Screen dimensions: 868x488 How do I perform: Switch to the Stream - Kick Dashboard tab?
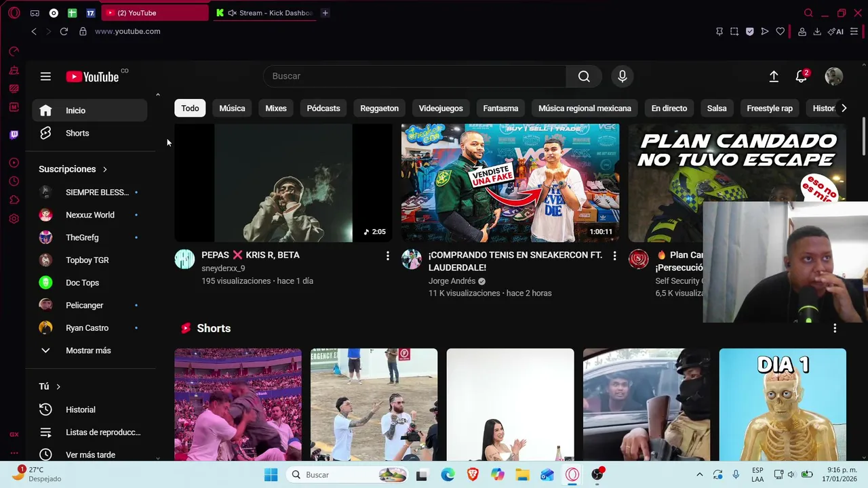[264, 13]
